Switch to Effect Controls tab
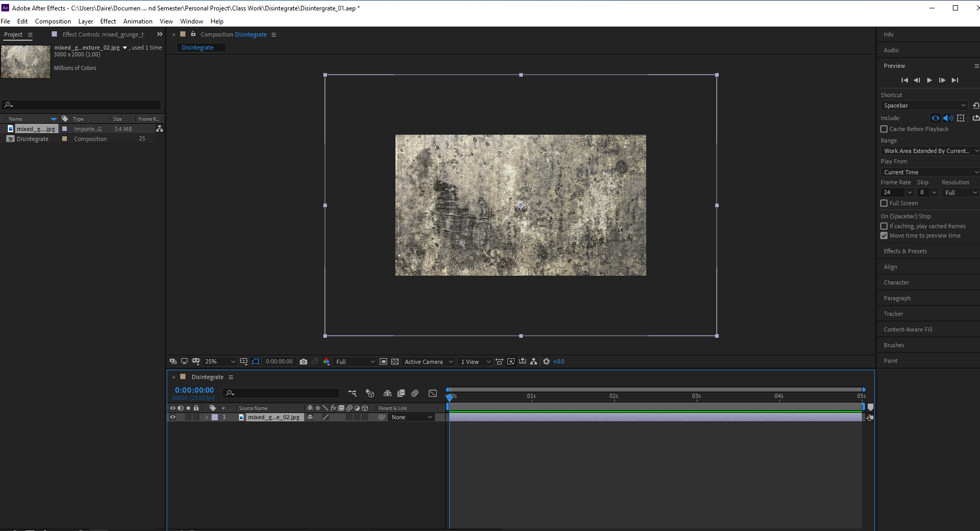This screenshot has height=531, width=980. click(102, 34)
